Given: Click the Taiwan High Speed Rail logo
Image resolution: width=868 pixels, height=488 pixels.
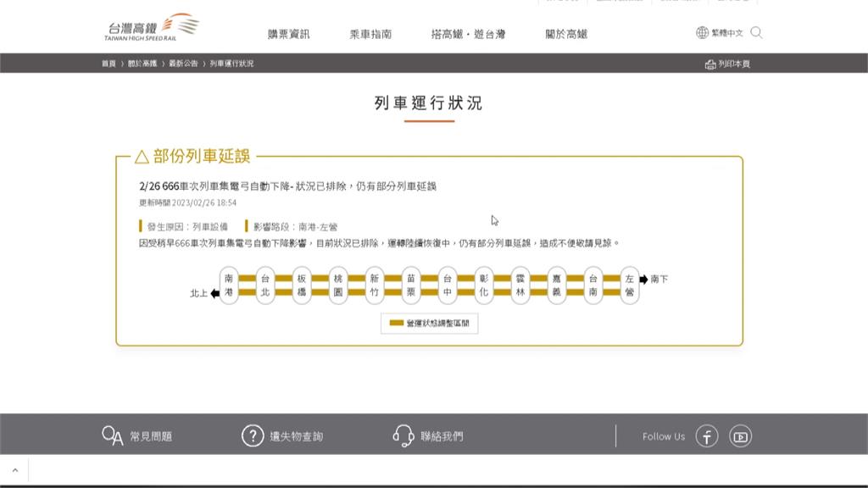Looking at the screenshot, I should 151,28.
